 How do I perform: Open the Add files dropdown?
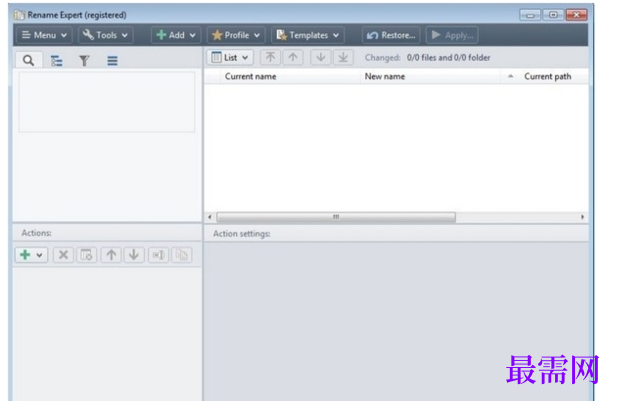[176, 35]
